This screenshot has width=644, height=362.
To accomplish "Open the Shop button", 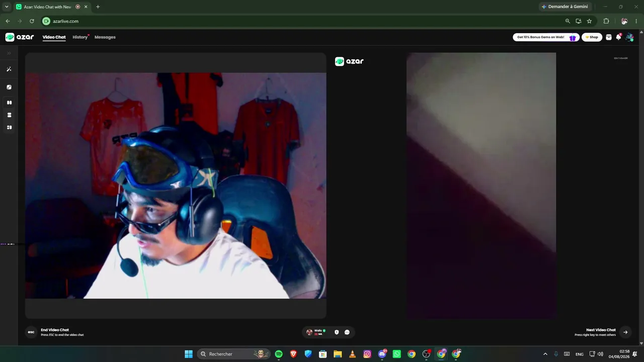I will point(592,37).
